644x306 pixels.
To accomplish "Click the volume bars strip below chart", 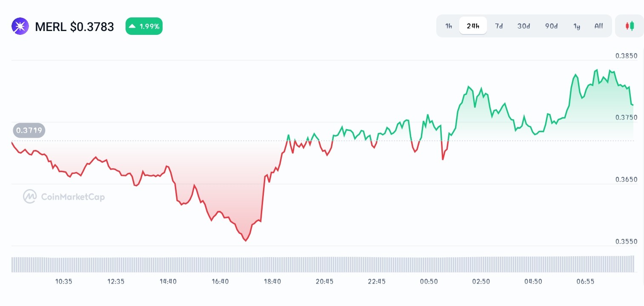I will 323,264.
